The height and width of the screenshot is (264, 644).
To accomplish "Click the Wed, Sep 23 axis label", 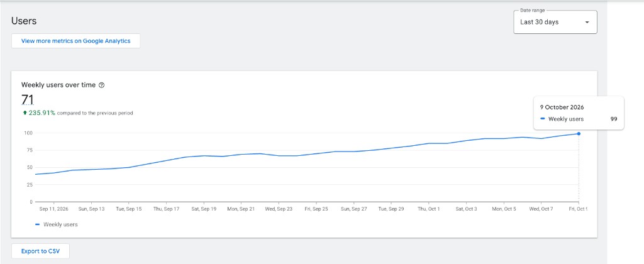I will pos(279,209).
